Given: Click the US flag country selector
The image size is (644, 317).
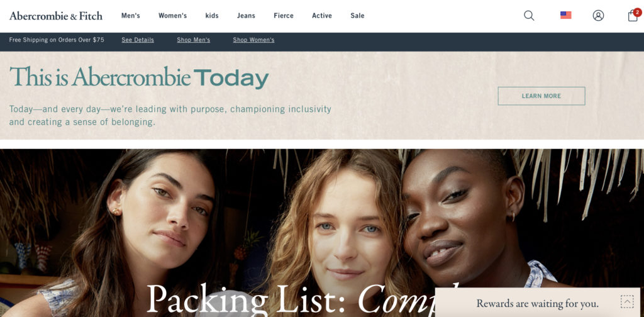Looking at the screenshot, I should coord(565,15).
